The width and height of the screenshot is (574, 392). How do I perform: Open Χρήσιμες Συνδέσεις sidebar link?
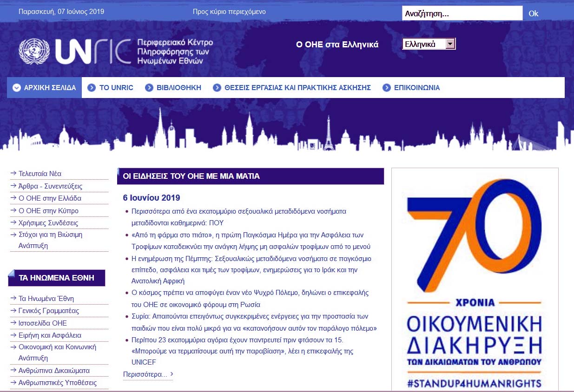48,223
